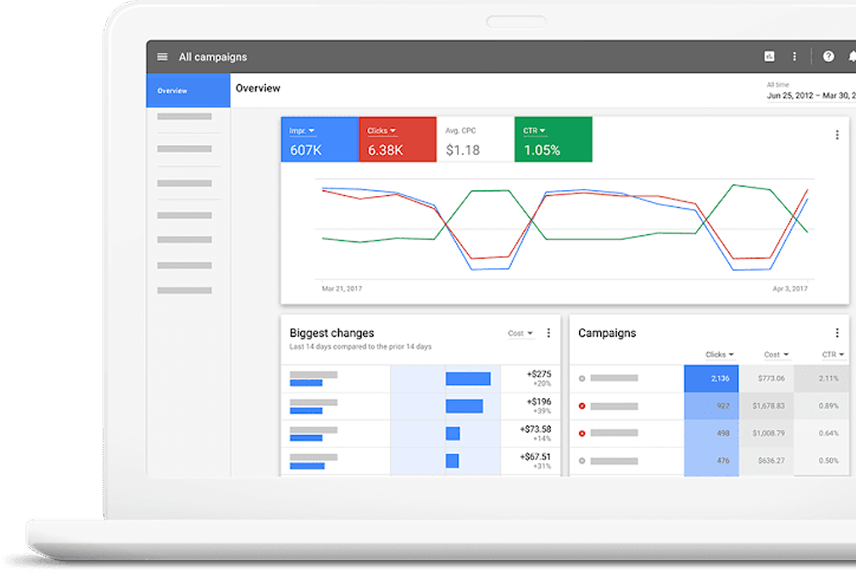Open the help question mark icon
The width and height of the screenshot is (856, 572).
828,56
